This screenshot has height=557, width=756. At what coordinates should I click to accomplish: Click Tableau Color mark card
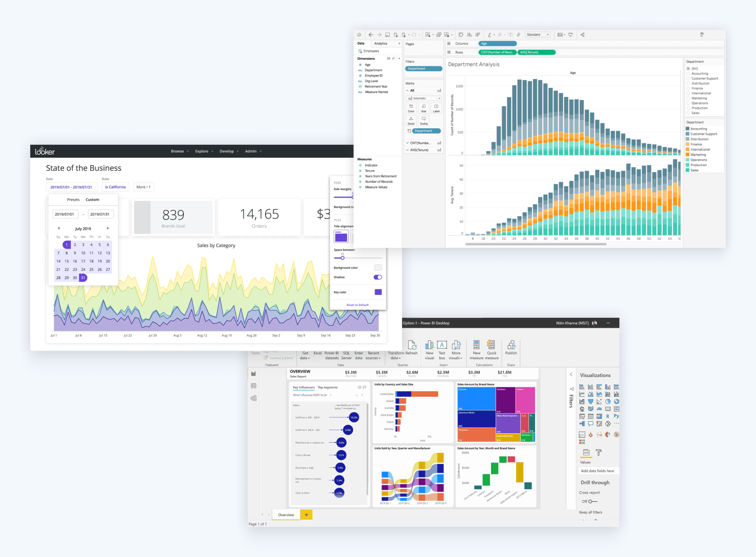click(411, 108)
